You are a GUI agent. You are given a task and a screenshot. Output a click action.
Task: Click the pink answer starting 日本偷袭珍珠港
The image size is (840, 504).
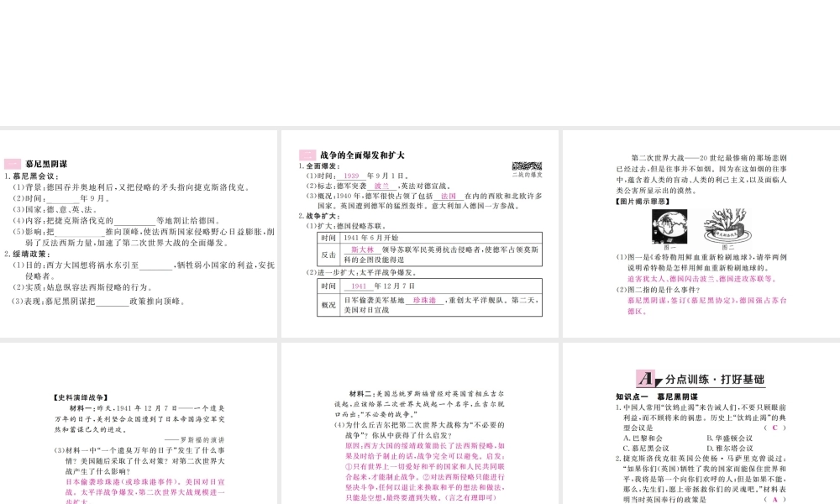pyautogui.click(x=145, y=491)
